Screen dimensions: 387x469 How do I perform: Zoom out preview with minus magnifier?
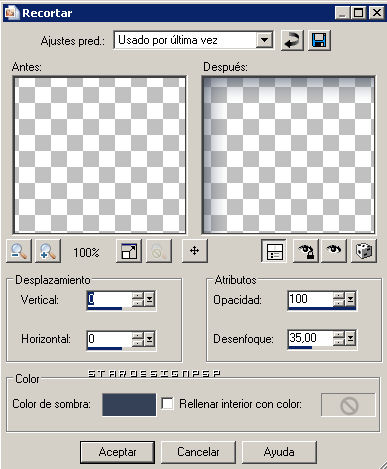click(x=19, y=251)
